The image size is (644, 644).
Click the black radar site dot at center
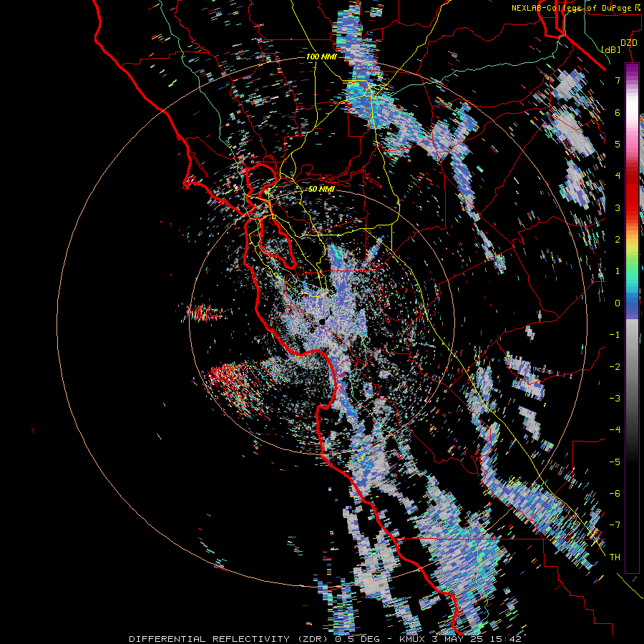pos(322,321)
